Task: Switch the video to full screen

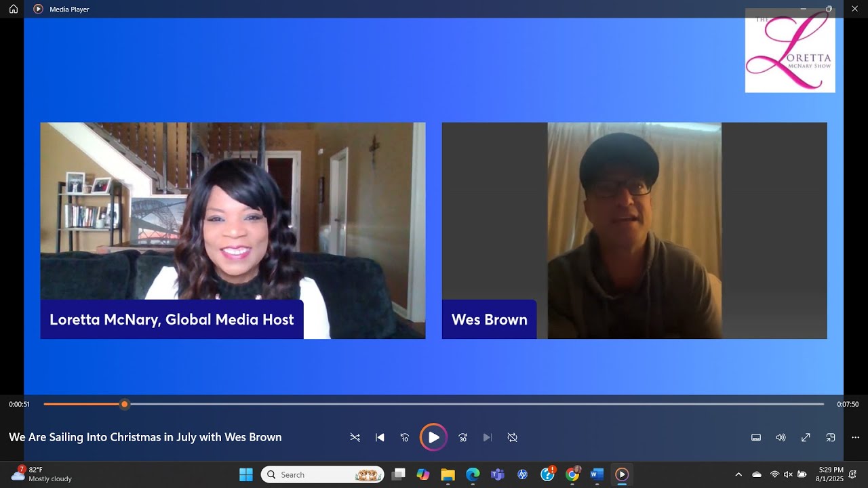Action: pos(806,438)
